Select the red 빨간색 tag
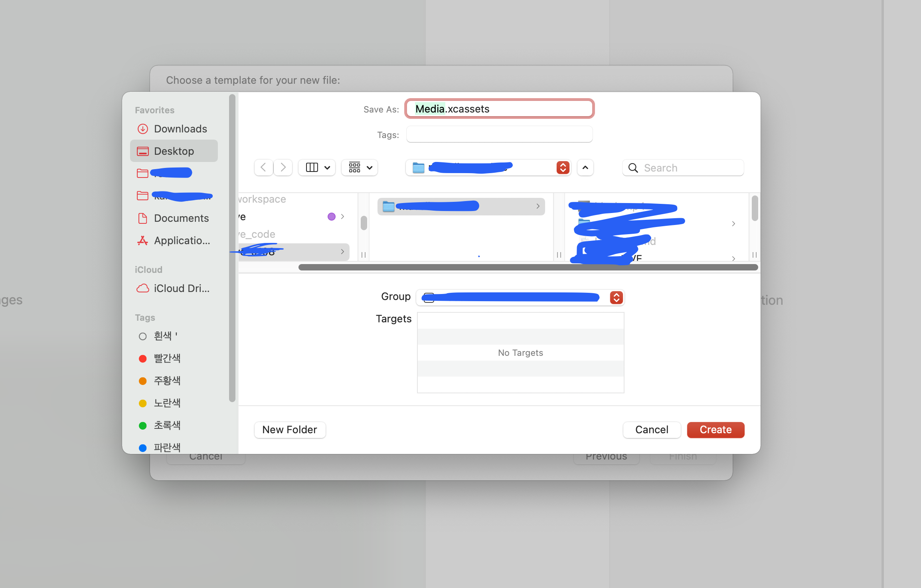The height and width of the screenshot is (588, 921). tap(167, 358)
